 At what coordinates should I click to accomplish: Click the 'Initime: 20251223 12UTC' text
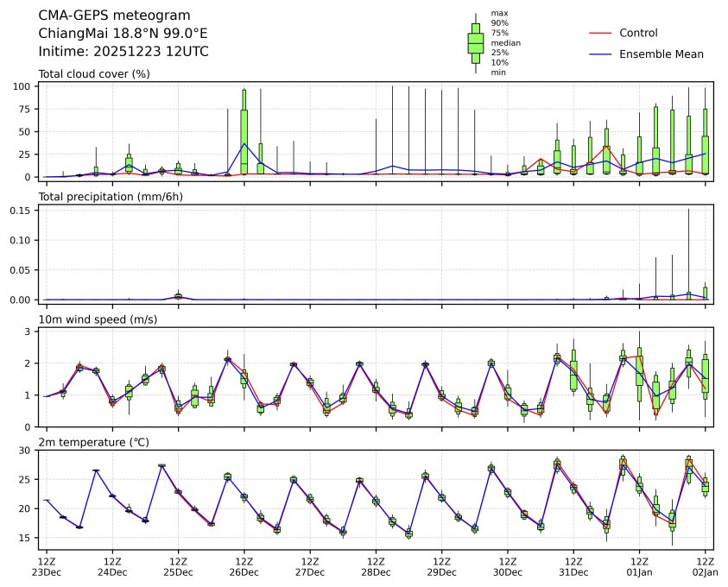(123, 51)
